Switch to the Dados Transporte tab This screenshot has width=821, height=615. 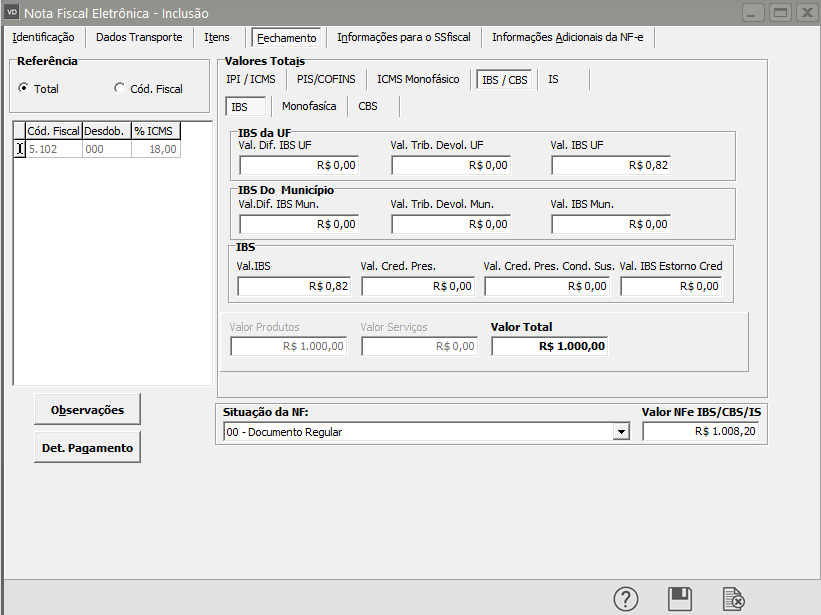(139, 37)
